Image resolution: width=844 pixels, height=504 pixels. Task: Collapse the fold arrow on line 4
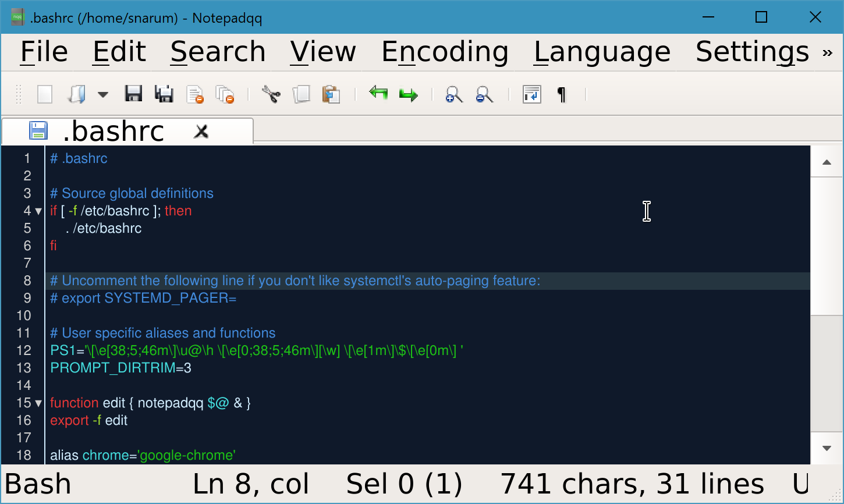(x=38, y=211)
